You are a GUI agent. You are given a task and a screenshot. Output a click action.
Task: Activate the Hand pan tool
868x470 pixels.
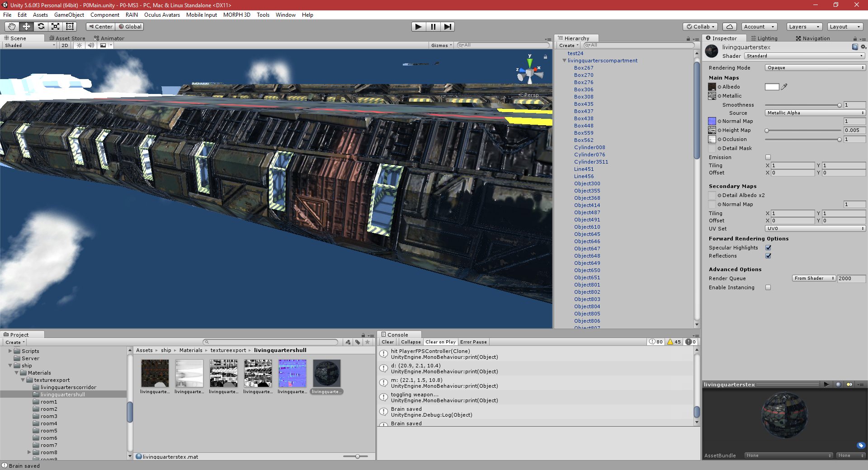pos(12,27)
